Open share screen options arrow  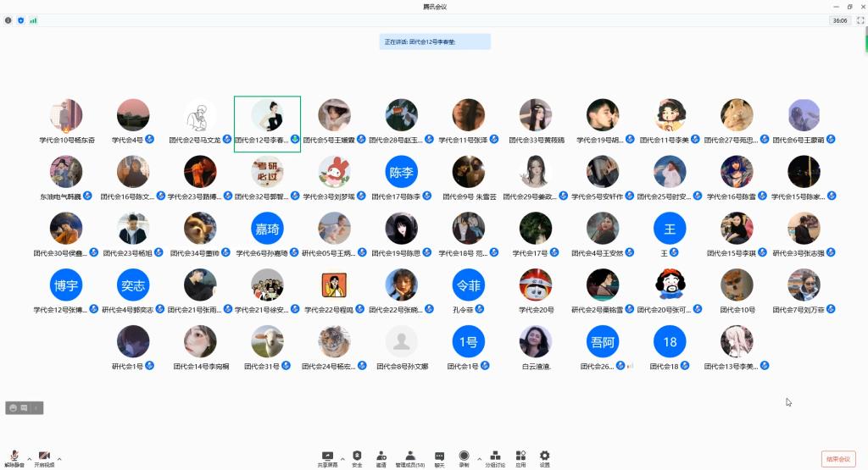[342, 459]
